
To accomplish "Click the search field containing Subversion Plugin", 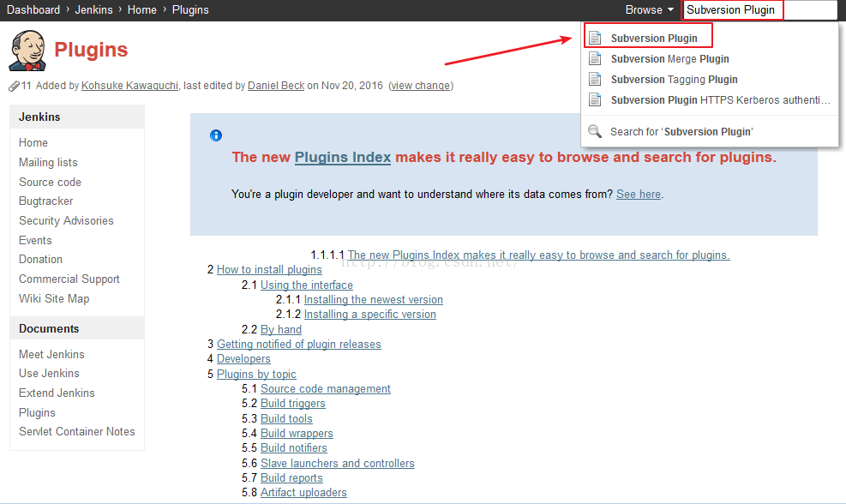I will (759, 9).
